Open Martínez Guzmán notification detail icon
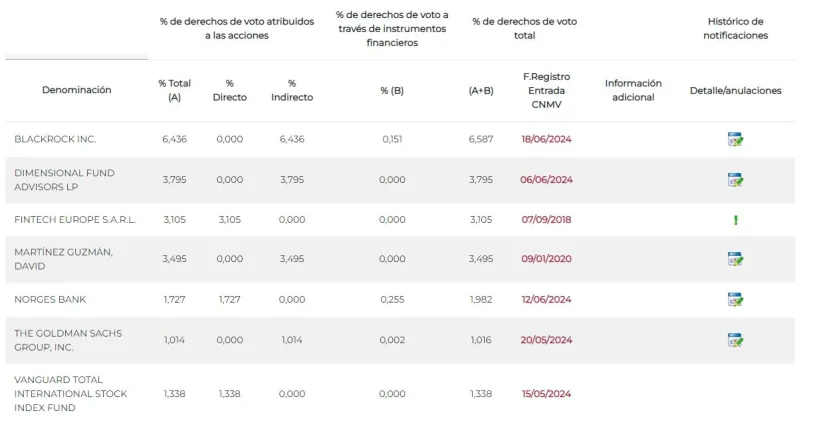Viewport: 825px width, 423px height. 735,259
